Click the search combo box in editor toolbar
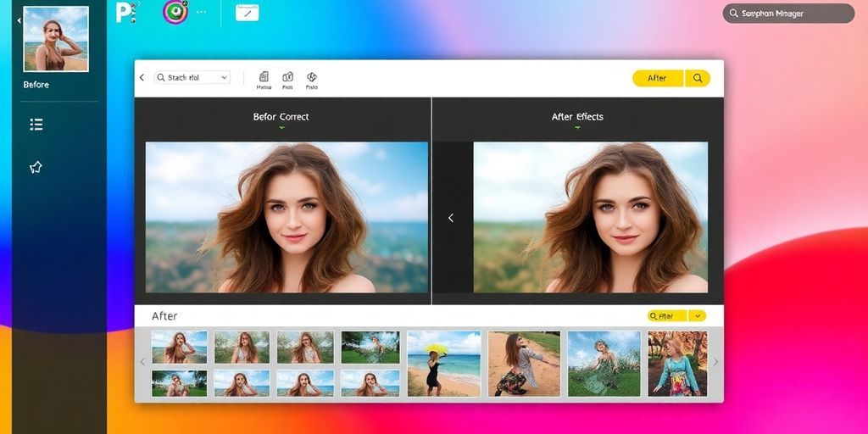This screenshot has height=434, width=868. click(192, 77)
